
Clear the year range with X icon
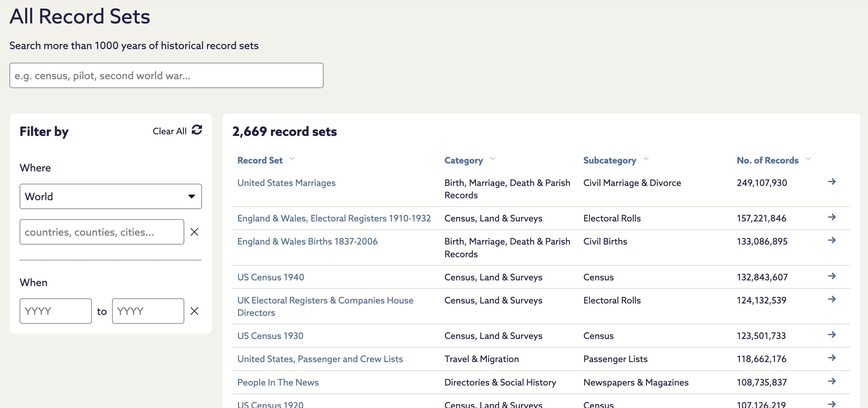click(x=194, y=311)
